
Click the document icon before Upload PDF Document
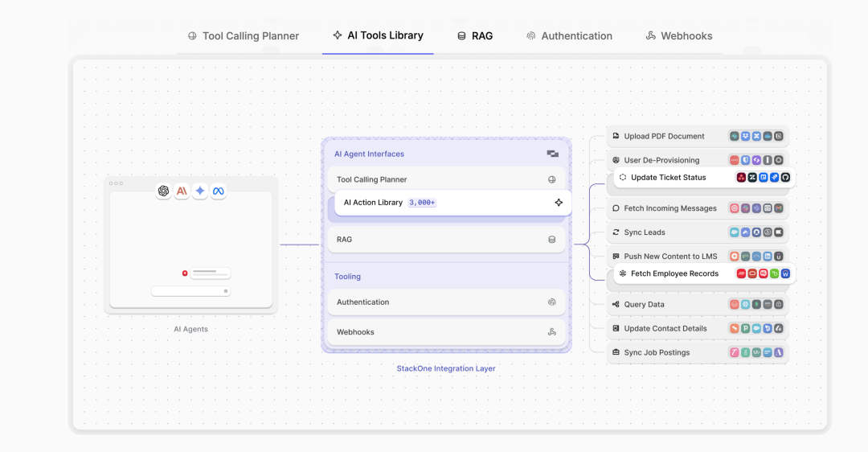coord(616,136)
